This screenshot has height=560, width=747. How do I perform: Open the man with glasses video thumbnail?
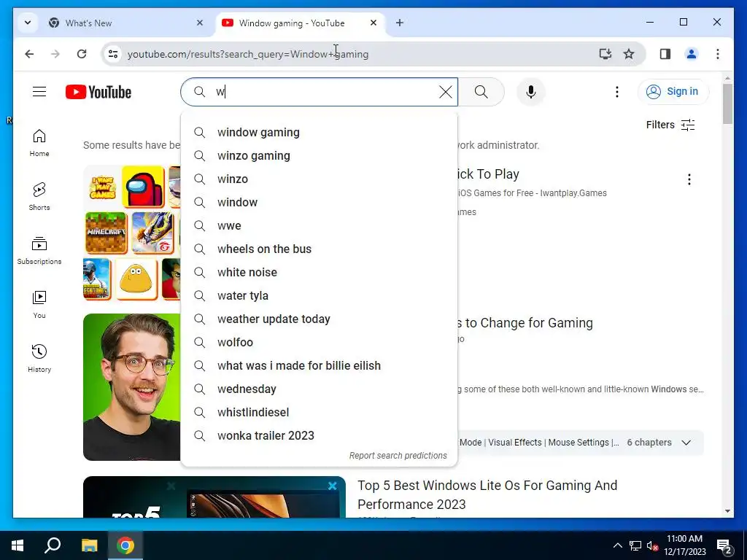point(132,386)
